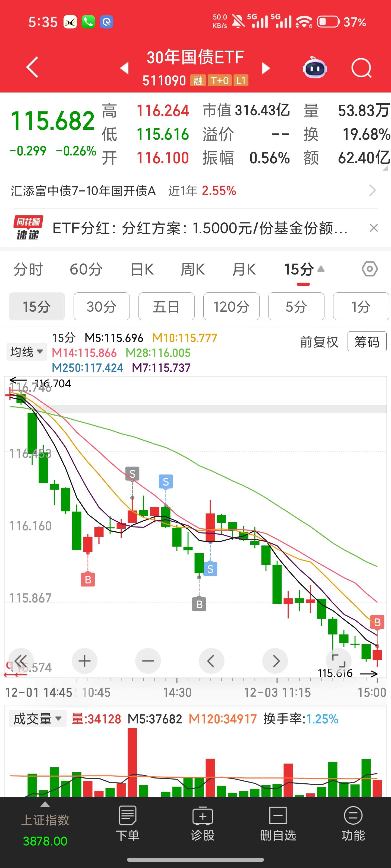Viewport: 391px width, 868px height.
Task: Zoom out the K-line chart
Action: click(148, 660)
